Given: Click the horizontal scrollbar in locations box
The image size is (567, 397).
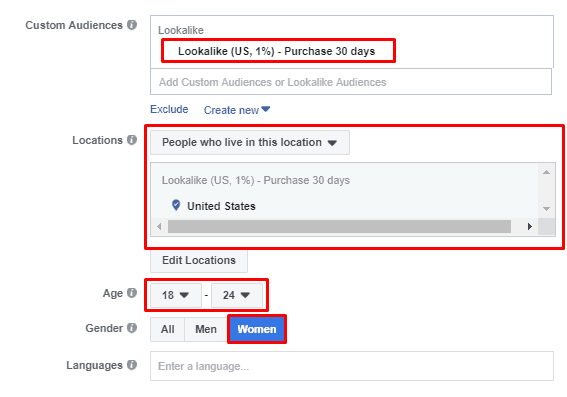Looking at the screenshot, I should point(339,227).
